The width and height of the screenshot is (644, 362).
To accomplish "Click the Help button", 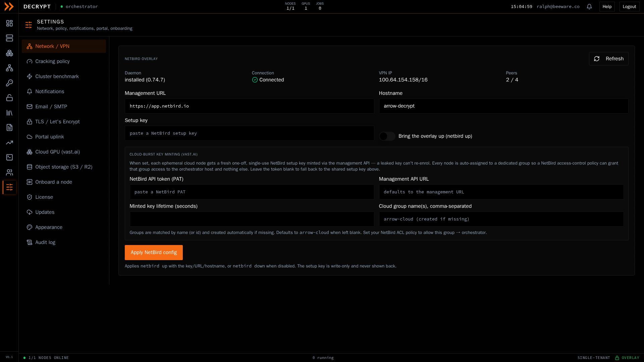I will coord(607,7).
